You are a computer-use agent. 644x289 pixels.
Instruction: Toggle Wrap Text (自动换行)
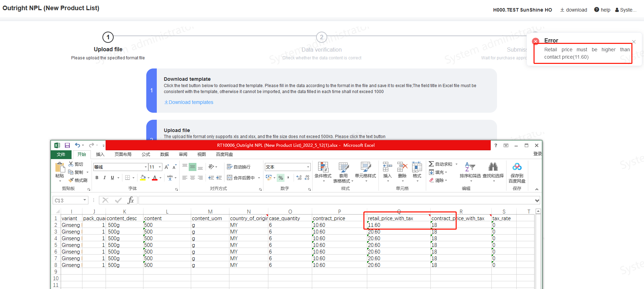tap(239, 167)
